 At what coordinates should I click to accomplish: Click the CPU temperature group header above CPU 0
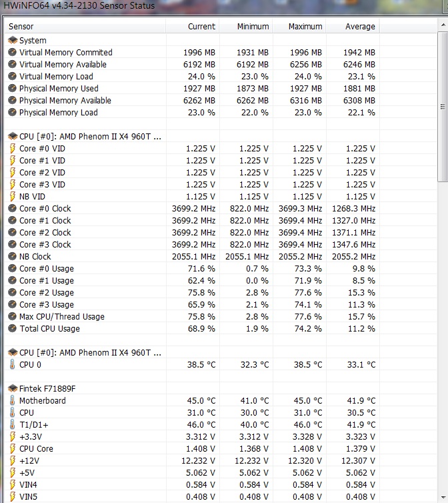pos(90,352)
